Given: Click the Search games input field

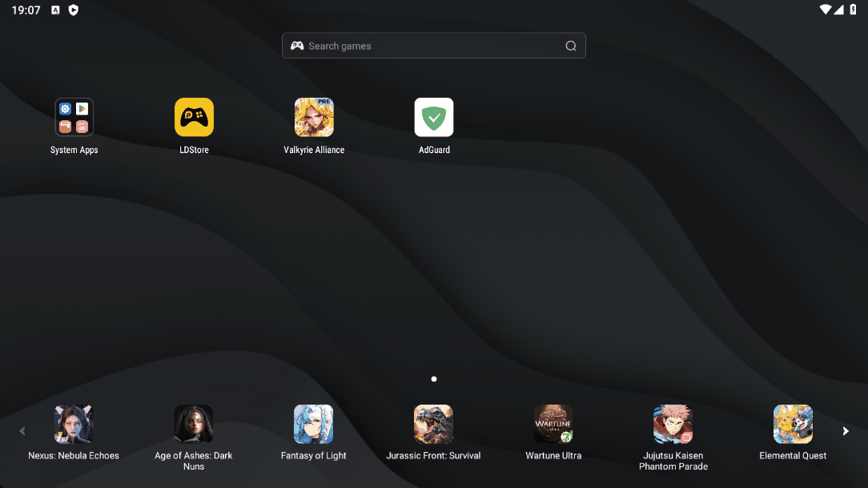Looking at the screenshot, I should 424,46.
